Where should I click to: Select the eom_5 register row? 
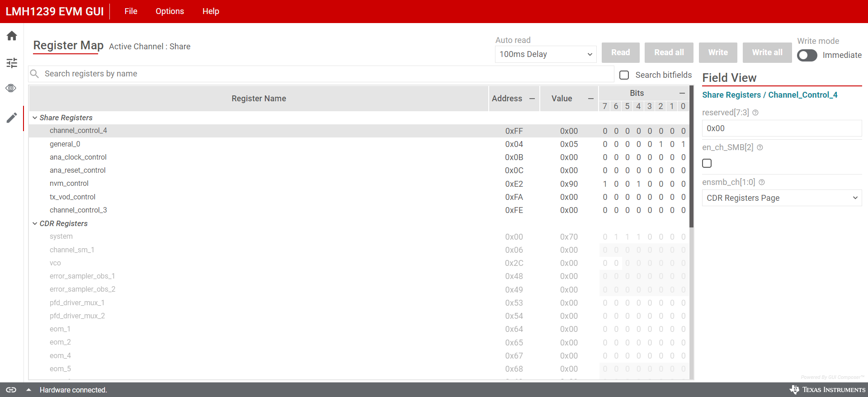coord(359,369)
